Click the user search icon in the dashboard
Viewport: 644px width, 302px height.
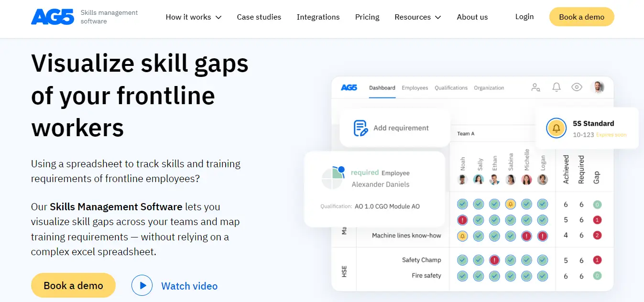click(x=535, y=87)
